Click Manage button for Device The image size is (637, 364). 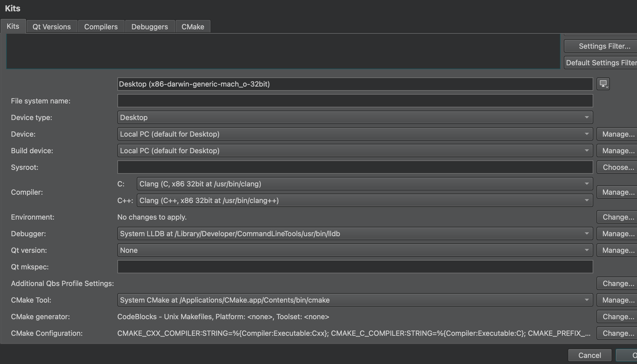pos(617,134)
